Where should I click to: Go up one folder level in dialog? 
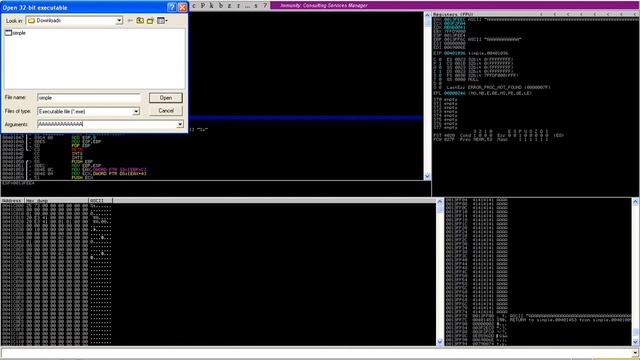(x=140, y=20)
